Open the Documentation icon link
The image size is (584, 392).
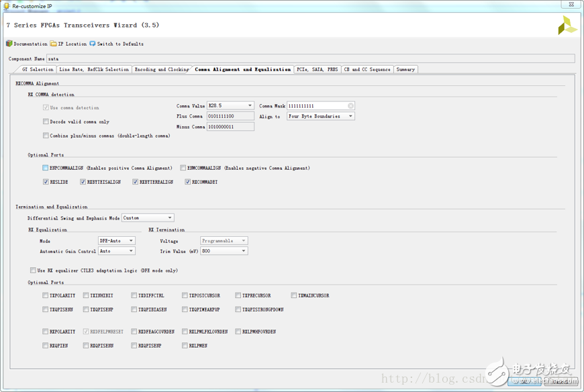[9, 44]
